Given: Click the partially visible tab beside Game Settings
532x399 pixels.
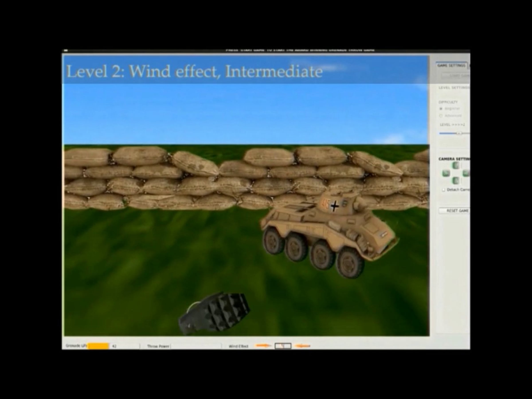Looking at the screenshot, I should click(469, 66).
